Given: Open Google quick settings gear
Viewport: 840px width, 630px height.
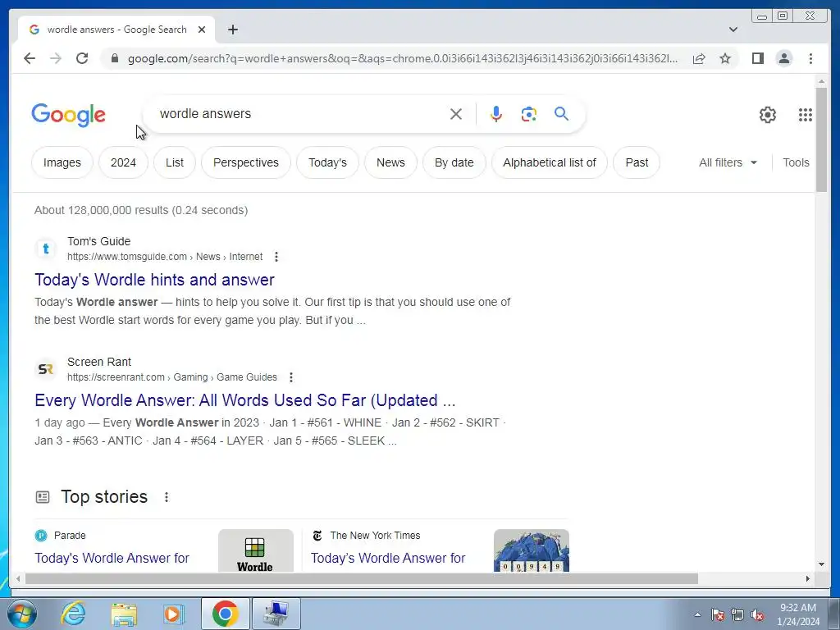Looking at the screenshot, I should click(x=768, y=115).
